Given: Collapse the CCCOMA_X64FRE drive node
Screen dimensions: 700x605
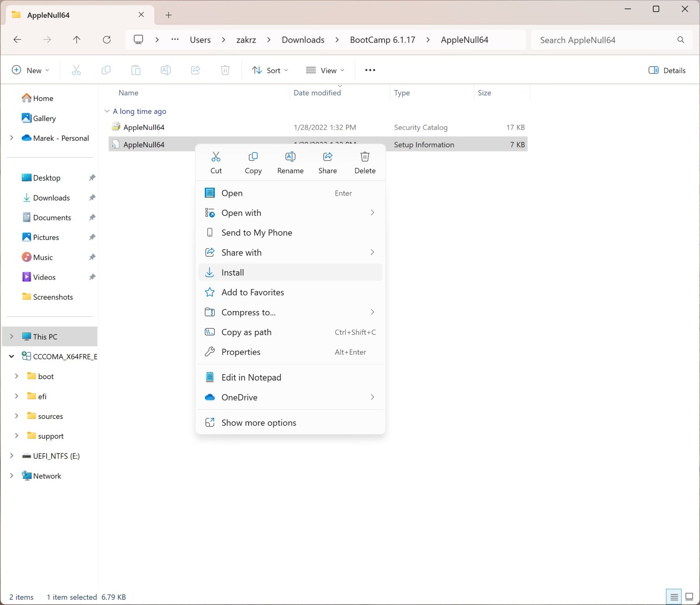Looking at the screenshot, I should point(11,357).
